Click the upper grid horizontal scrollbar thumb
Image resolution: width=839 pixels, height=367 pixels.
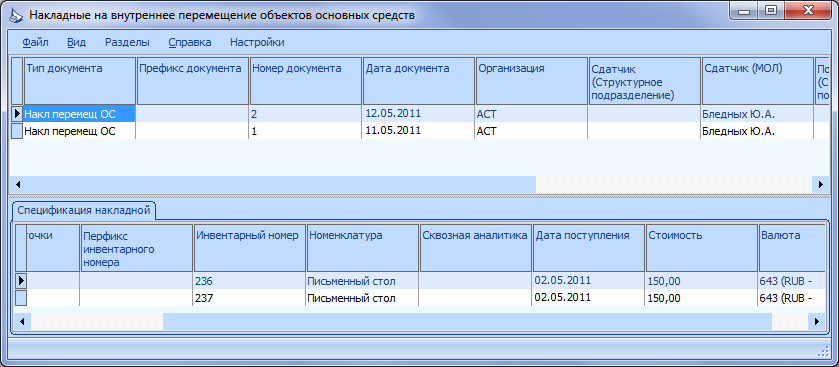[280, 185]
